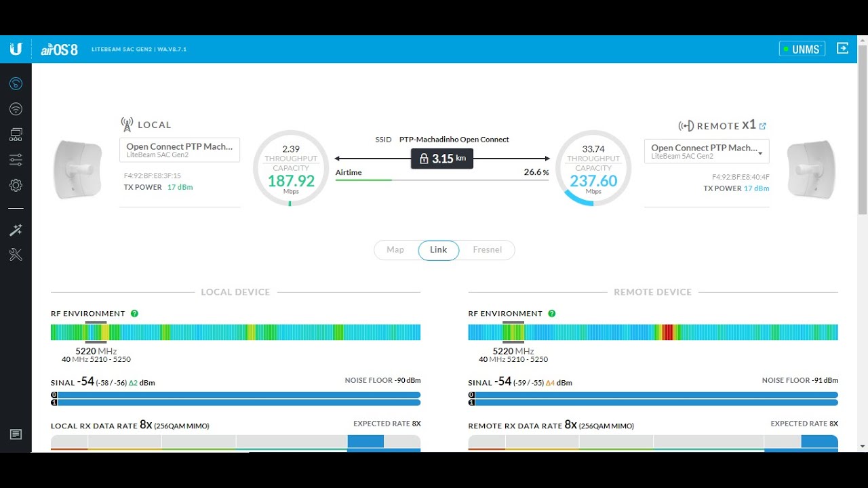Click the remote MAC address F4:92:BF:E8:40:4F
This screenshot has height=488, width=868.
point(741,177)
